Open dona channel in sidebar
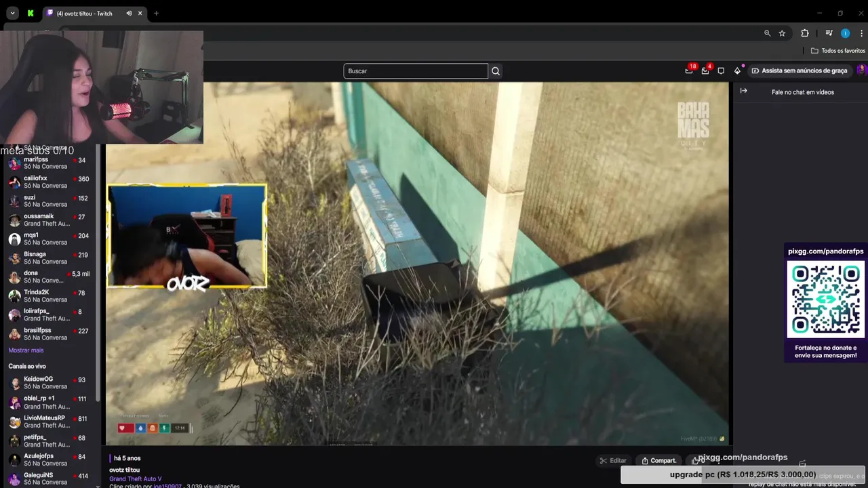Screen dimensions: 868x488 pyautogui.click(x=48, y=277)
